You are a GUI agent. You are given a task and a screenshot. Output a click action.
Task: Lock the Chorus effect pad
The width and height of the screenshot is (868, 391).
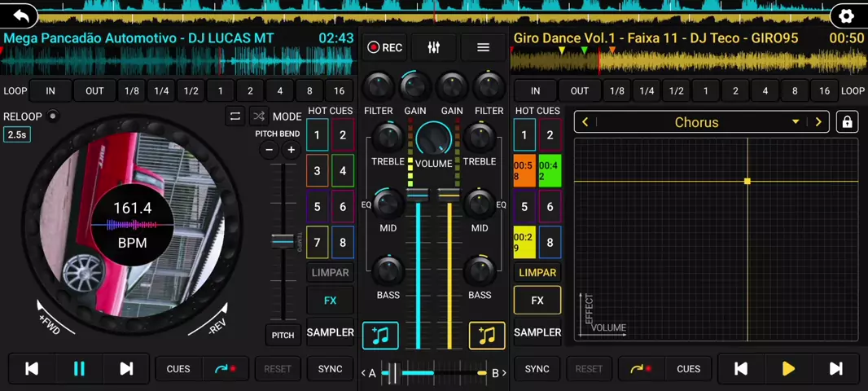pos(847,122)
